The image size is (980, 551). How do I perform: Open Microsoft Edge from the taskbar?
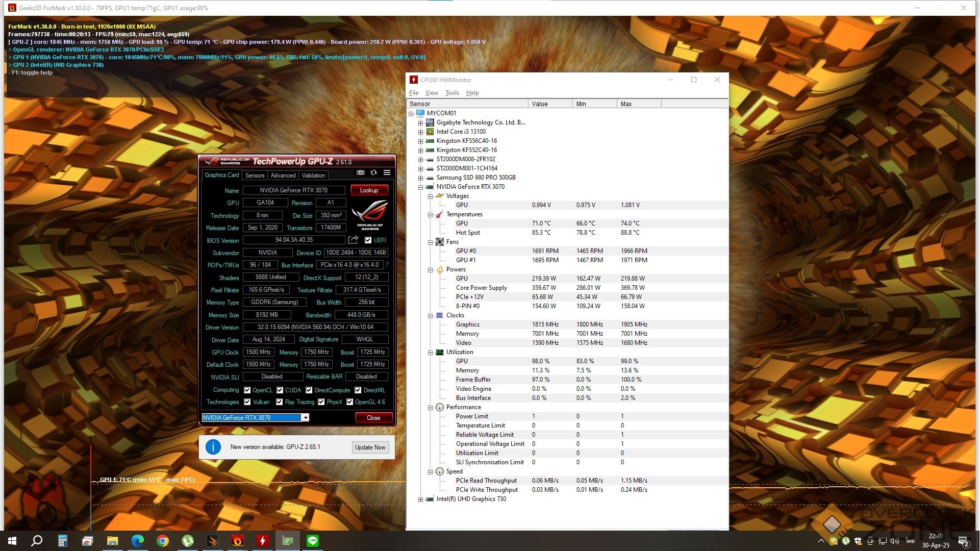tap(138, 541)
